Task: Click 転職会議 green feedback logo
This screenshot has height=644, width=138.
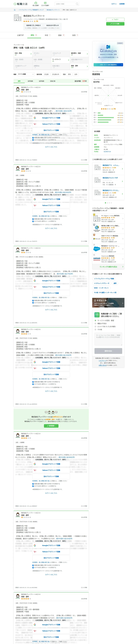Action: [x=97, y=315]
